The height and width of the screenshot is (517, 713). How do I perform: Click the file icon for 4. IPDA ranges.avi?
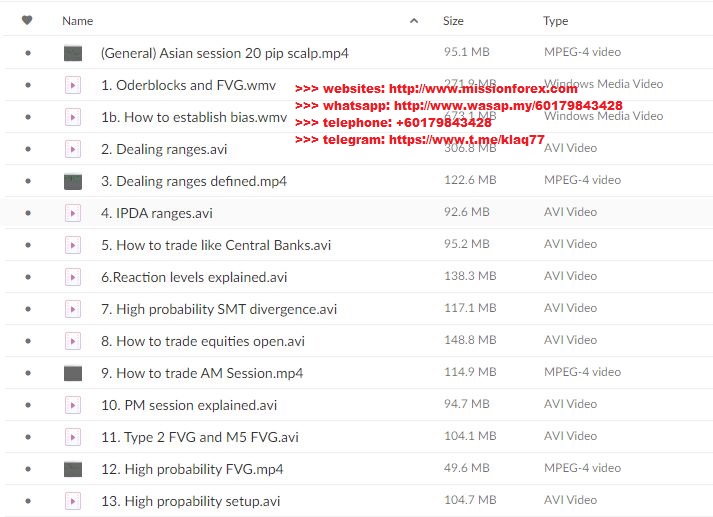(x=73, y=213)
